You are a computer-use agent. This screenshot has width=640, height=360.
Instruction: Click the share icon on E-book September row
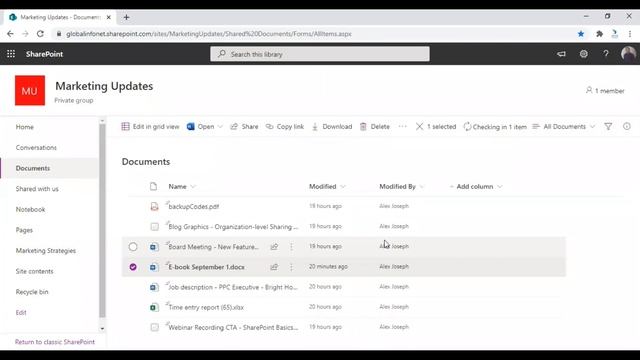click(274, 267)
